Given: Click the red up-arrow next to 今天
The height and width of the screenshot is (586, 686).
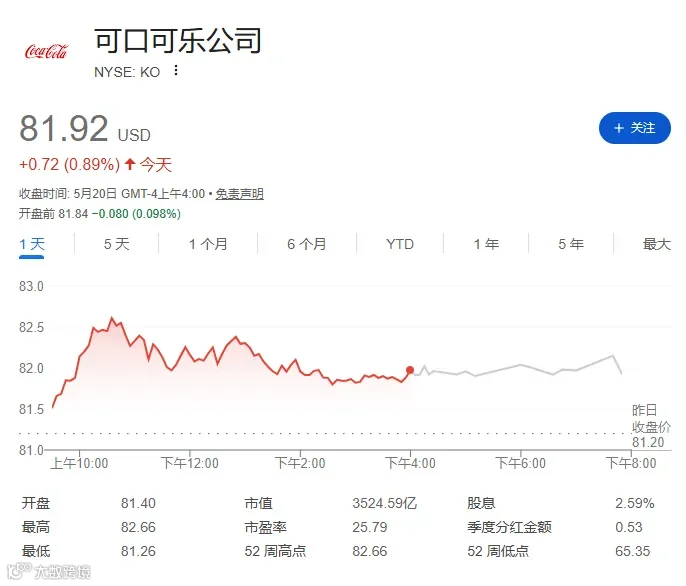Looking at the screenshot, I should click(130, 165).
